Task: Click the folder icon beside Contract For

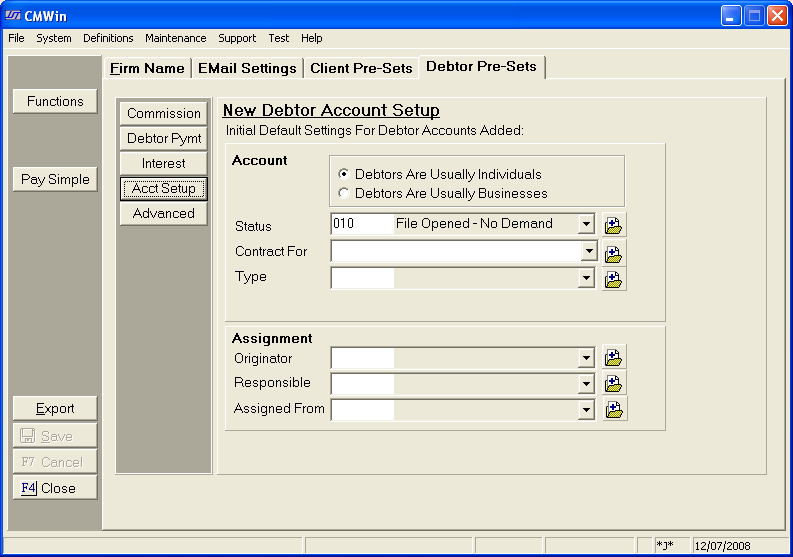Action: pyautogui.click(x=614, y=253)
